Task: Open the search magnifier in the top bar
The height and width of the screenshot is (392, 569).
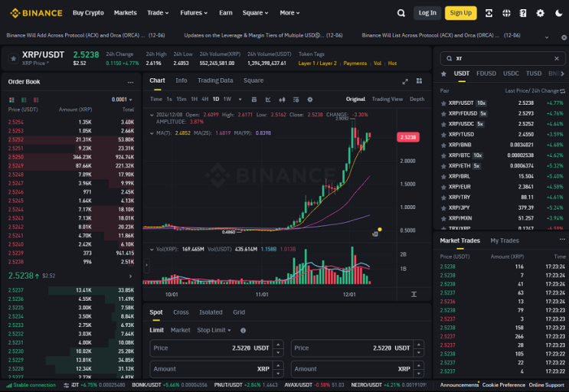Action: pos(401,13)
